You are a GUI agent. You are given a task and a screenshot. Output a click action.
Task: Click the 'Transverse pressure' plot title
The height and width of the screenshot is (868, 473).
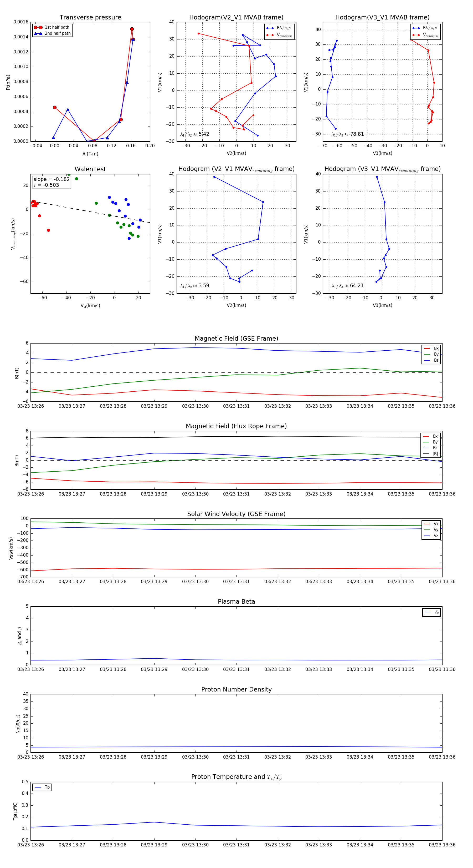[x=90, y=18]
